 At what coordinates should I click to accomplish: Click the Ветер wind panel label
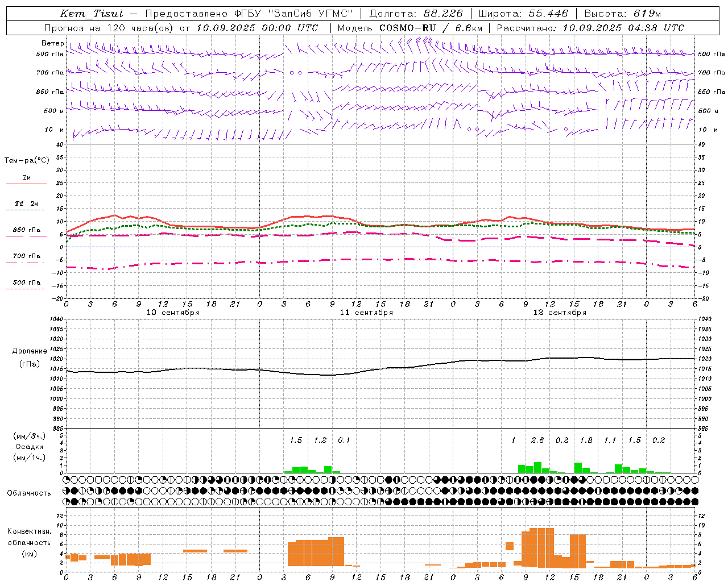(x=53, y=43)
